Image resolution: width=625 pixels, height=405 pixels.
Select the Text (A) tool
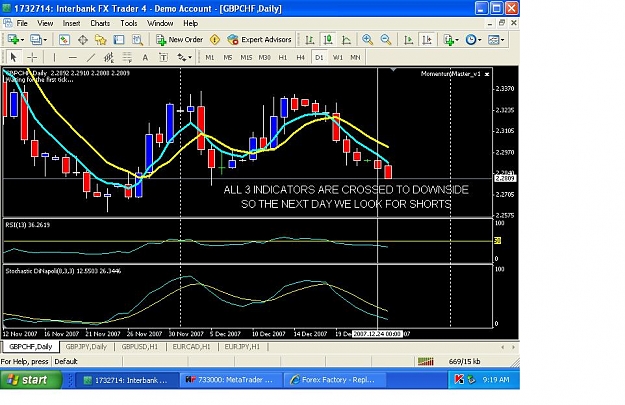tap(145, 57)
